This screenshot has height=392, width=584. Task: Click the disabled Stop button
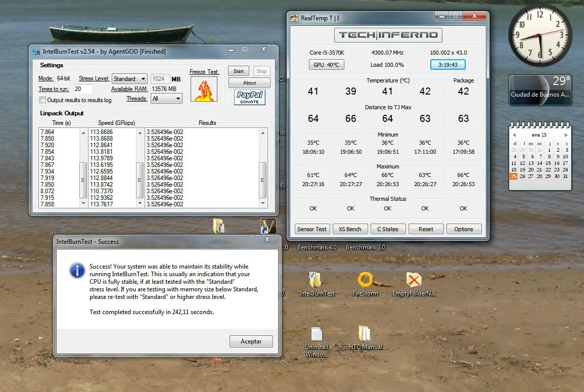coord(261,71)
